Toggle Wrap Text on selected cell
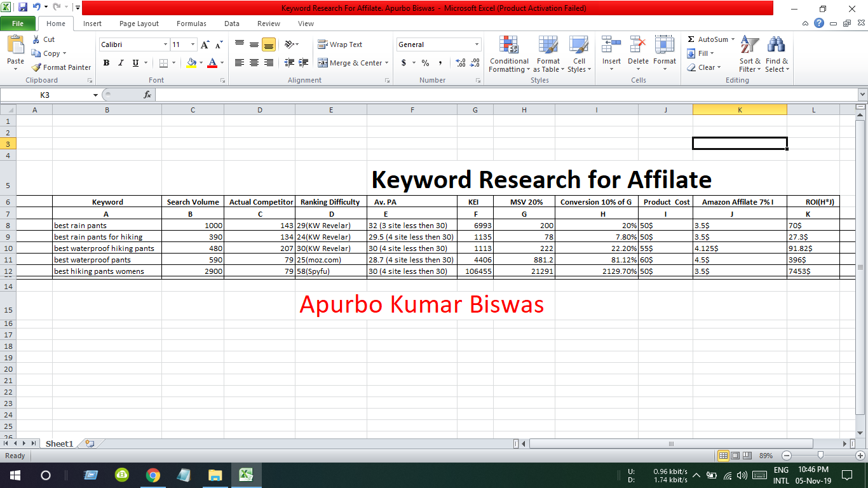The image size is (868, 488). pyautogui.click(x=340, y=44)
